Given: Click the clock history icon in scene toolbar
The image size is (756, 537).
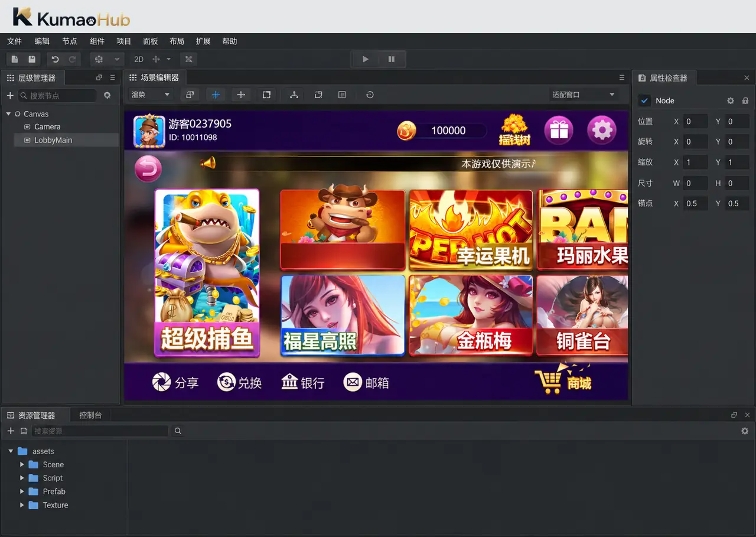Looking at the screenshot, I should point(370,95).
